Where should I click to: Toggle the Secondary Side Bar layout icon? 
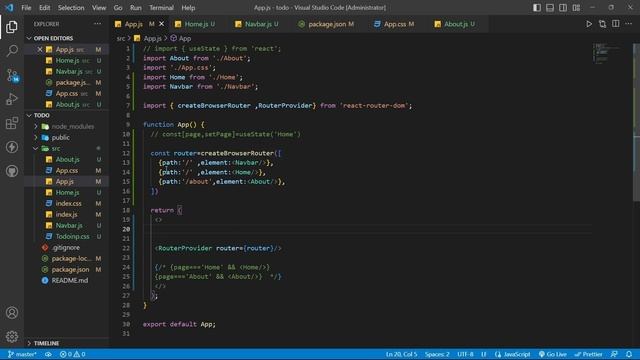click(x=563, y=8)
